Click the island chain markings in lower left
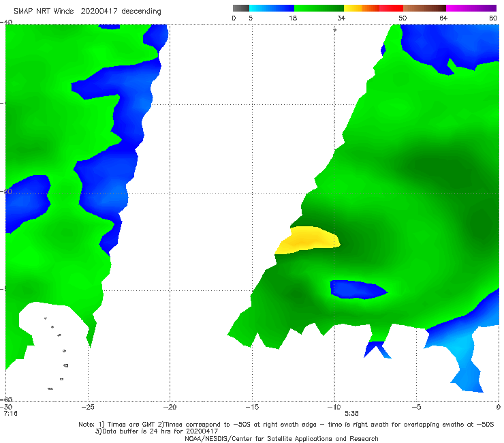Image resolution: width=504 pixels, height=443 pixels. tap(57, 353)
